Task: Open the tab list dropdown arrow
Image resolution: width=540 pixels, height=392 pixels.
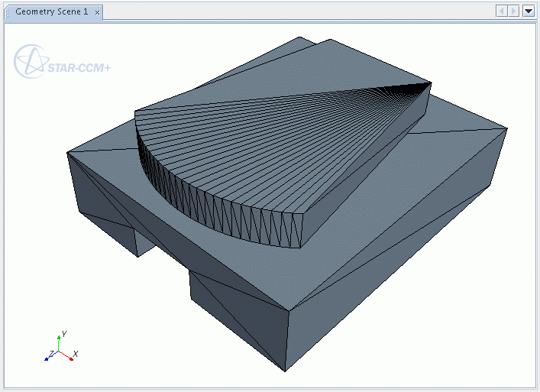Action: [x=528, y=11]
